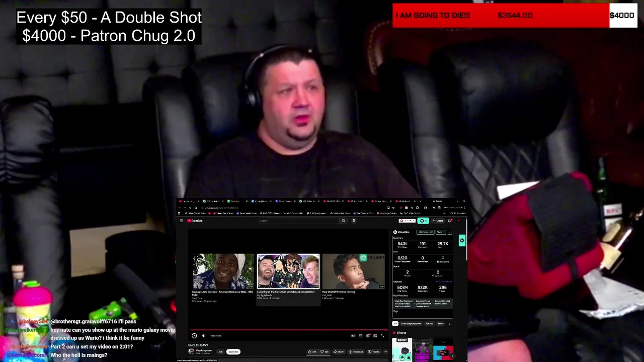Select the For you filter chip
The height and width of the screenshot is (362, 644).
(429, 323)
